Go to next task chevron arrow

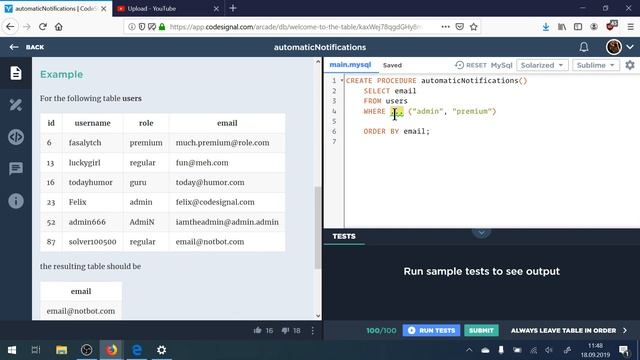point(625,330)
